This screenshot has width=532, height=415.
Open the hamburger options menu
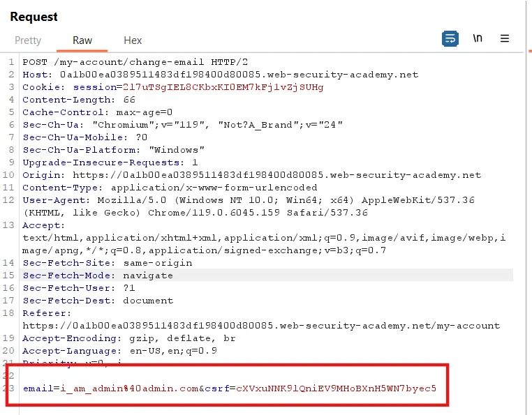coord(505,38)
